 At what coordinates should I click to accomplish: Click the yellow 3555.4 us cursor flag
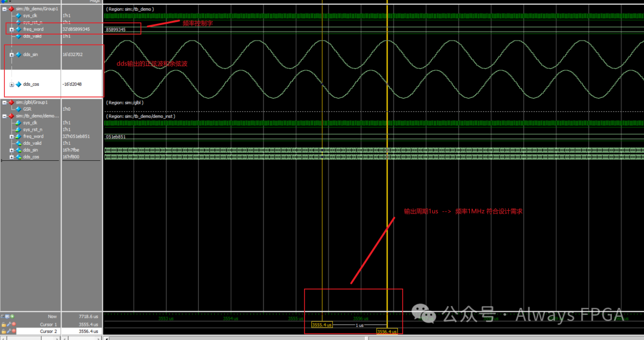tap(321, 325)
